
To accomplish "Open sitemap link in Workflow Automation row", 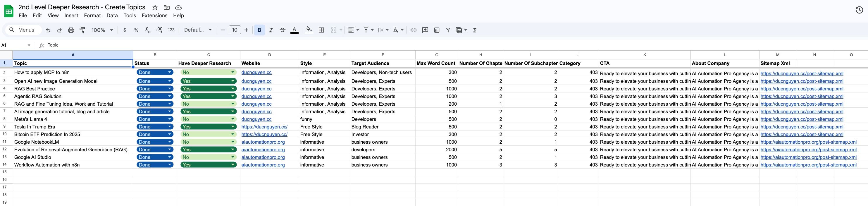I will (808, 165).
